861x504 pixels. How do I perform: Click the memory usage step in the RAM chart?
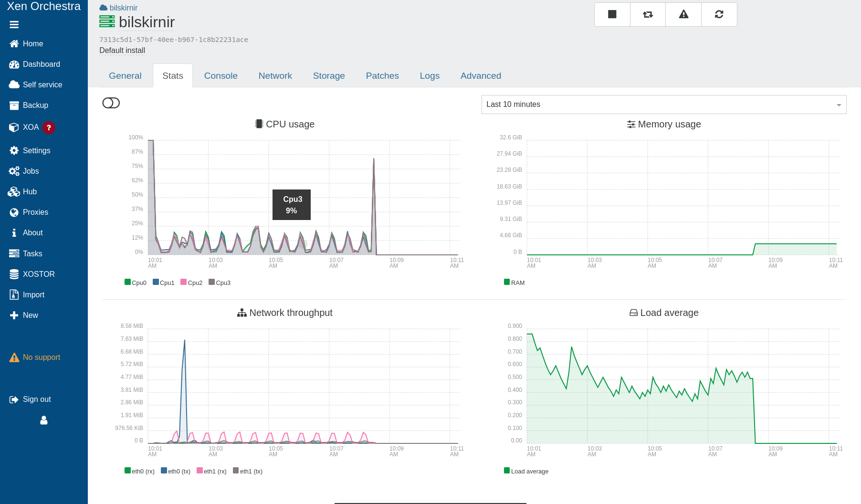tap(755, 248)
